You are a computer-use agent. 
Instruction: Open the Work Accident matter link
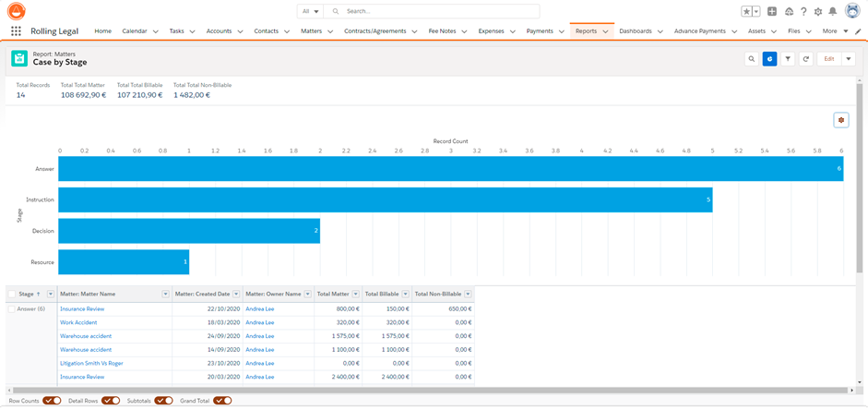78,322
